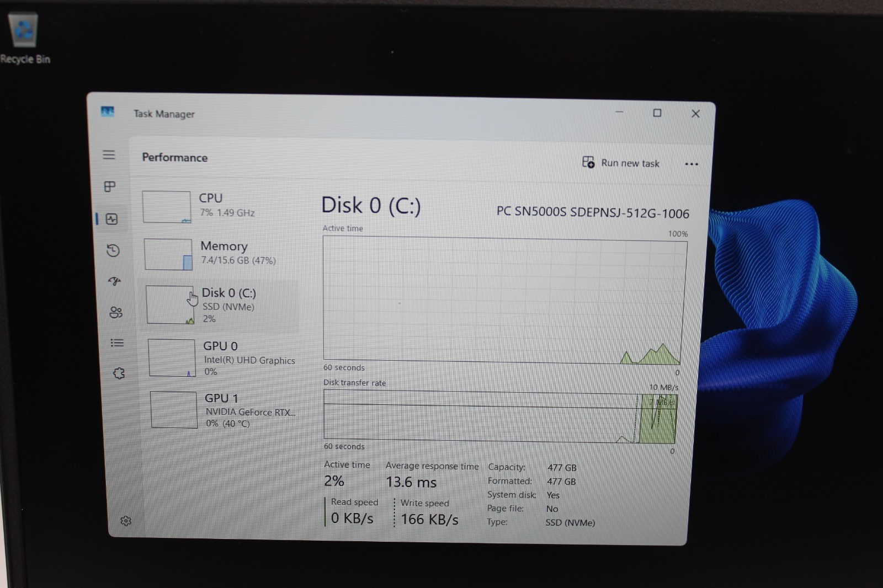
Task: Click the Type 'SSD (NVMe)' value
Action: (x=570, y=522)
